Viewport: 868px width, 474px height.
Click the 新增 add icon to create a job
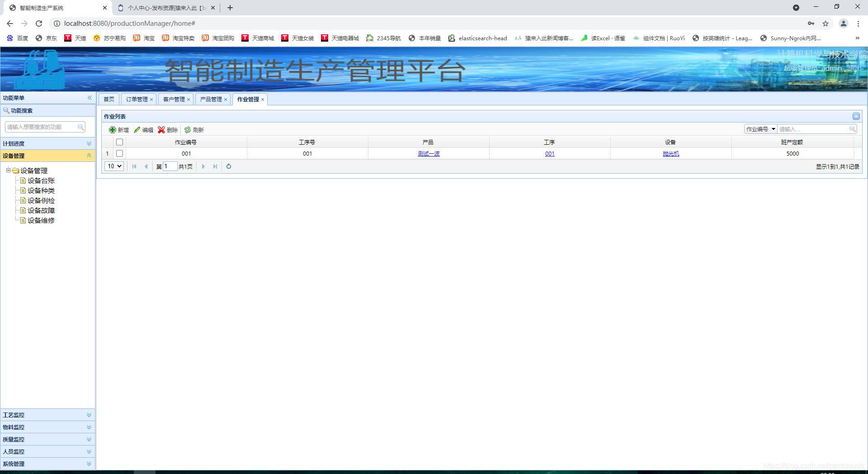click(x=113, y=130)
